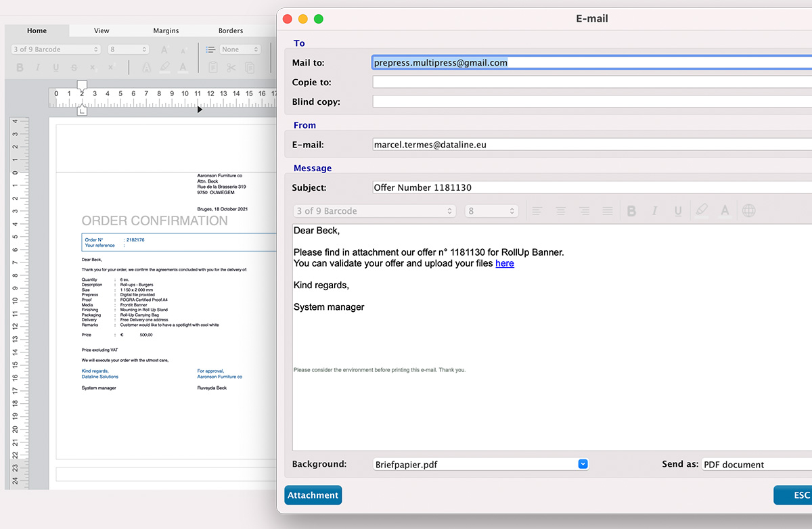The image size is (812, 529).
Task: Open the E-mail message font size dropdown
Action: pos(491,211)
